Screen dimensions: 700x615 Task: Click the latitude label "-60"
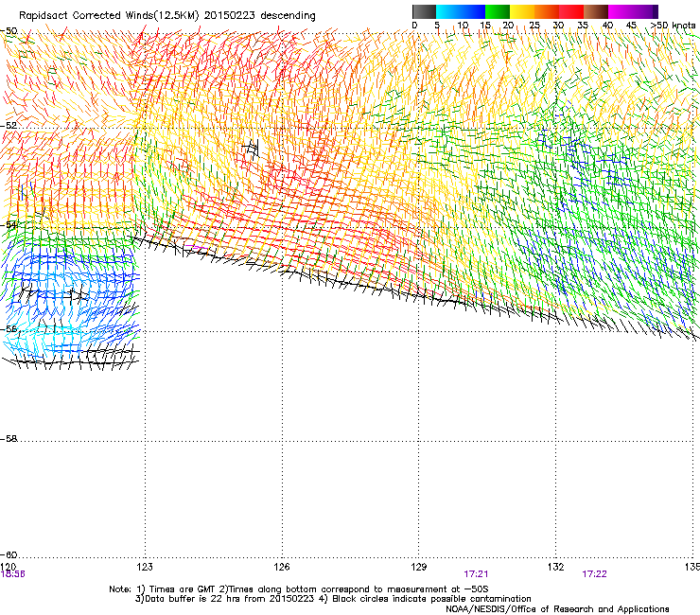(9, 555)
